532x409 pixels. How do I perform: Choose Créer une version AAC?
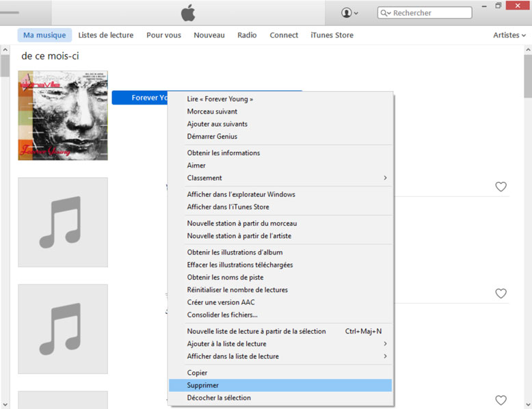click(280, 302)
